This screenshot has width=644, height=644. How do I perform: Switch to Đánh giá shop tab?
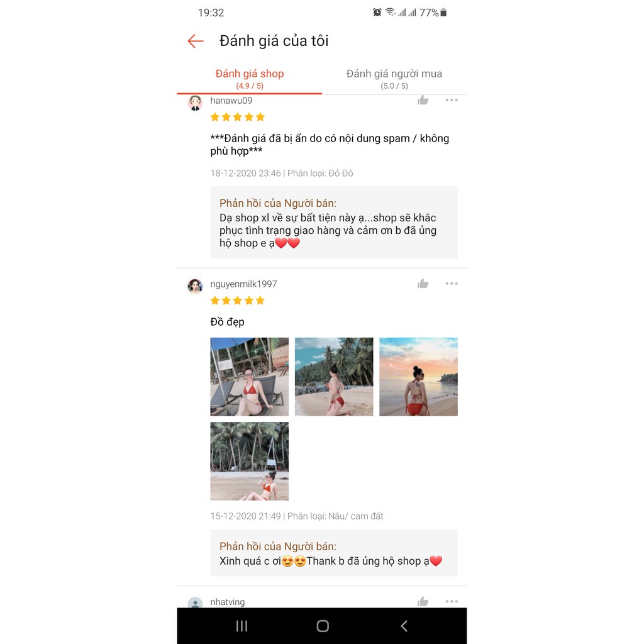coord(249,79)
